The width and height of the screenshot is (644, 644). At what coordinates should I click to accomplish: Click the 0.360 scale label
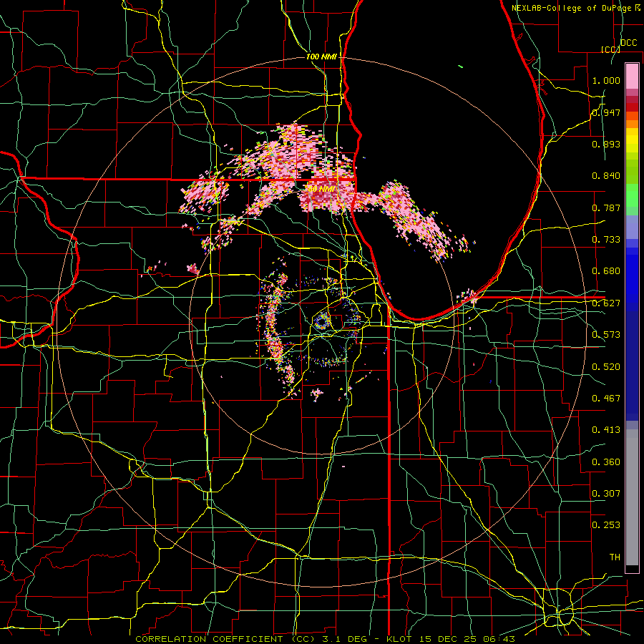click(606, 462)
